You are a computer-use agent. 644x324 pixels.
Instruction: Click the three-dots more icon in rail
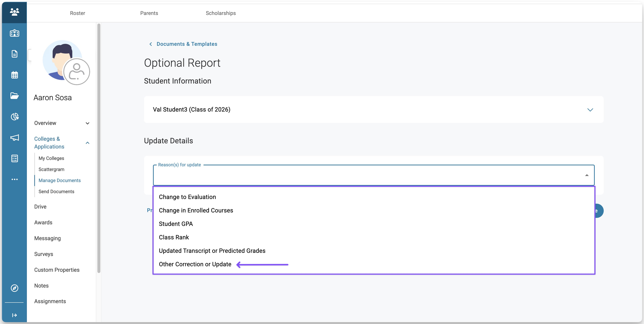pos(15,179)
